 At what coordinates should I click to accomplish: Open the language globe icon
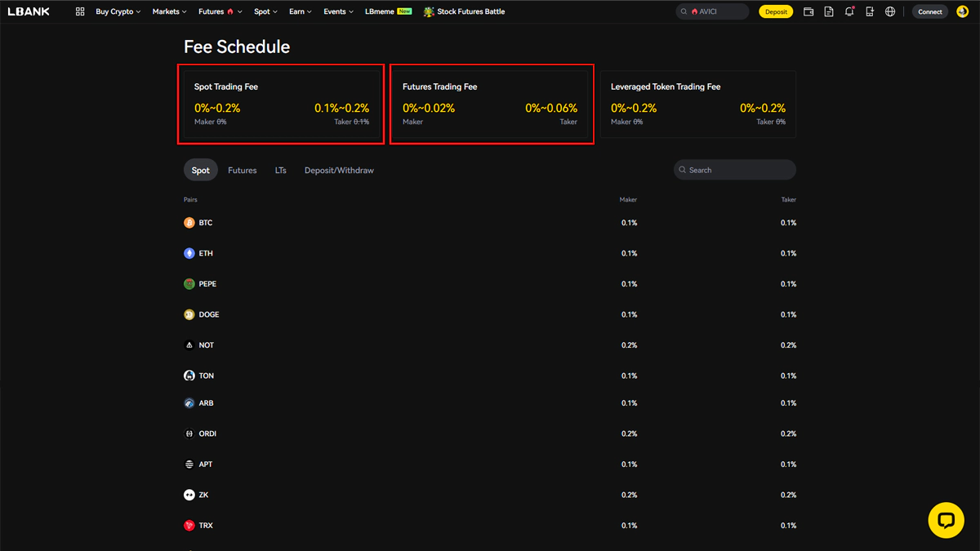point(890,11)
